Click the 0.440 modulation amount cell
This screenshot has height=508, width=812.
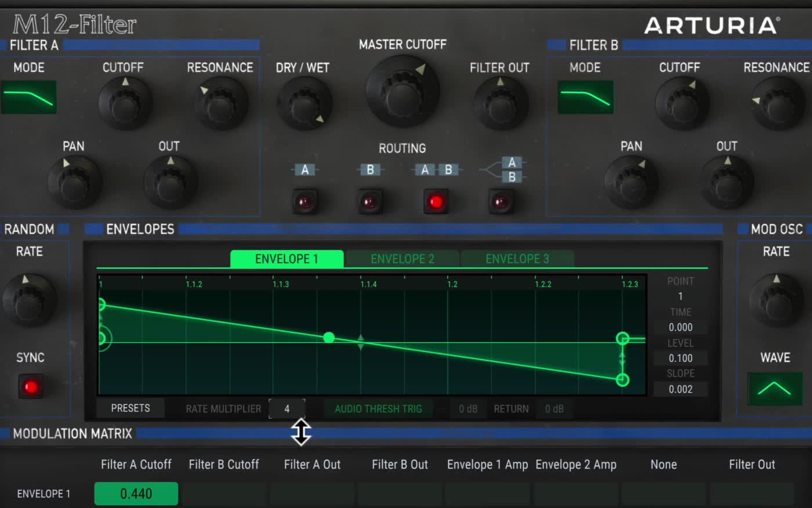click(x=136, y=494)
